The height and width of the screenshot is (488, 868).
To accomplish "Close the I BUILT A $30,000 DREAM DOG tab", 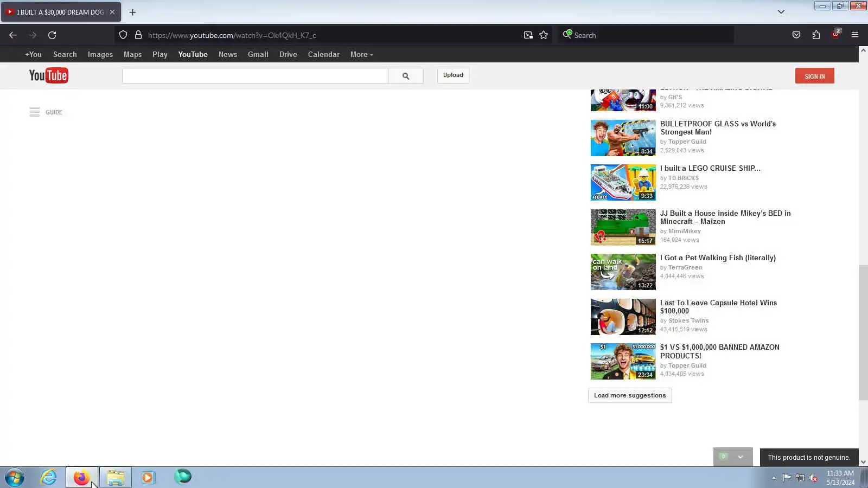I will pos(112,12).
